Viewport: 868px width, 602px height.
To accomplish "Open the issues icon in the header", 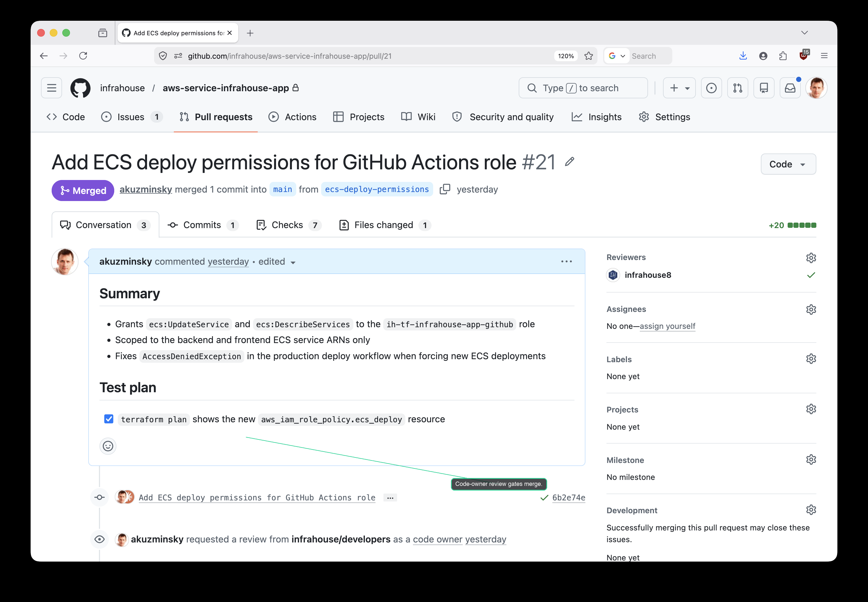I will click(711, 88).
